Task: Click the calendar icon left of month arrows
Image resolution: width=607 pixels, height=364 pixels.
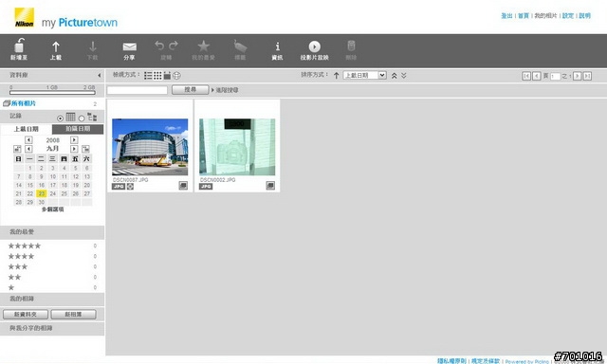Action: (x=17, y=149)
